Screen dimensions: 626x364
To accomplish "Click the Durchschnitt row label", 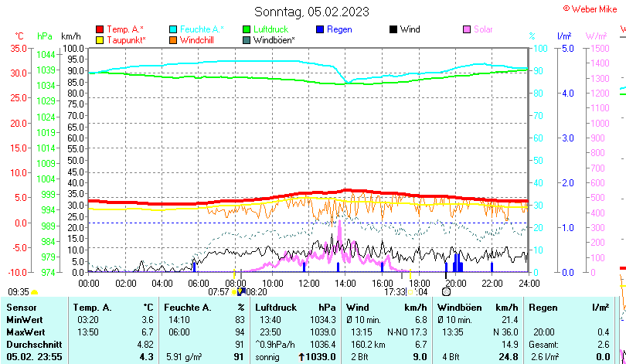I will tap(32, 344).
